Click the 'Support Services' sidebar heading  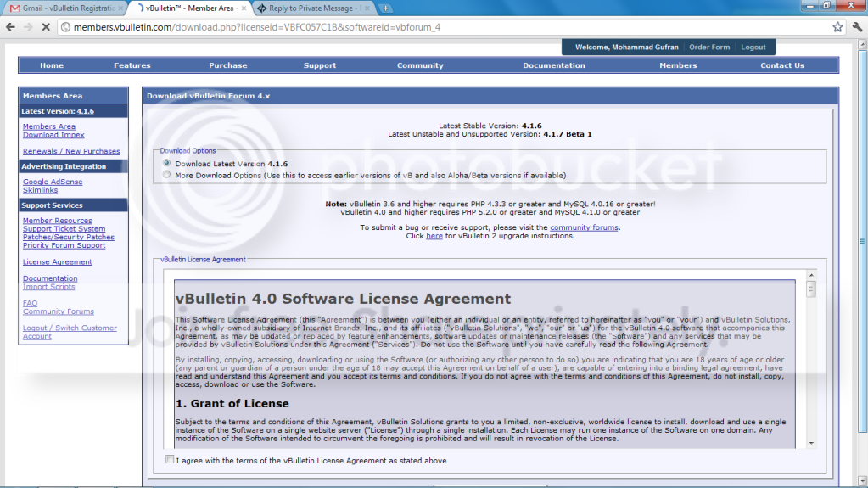point(52,205)
